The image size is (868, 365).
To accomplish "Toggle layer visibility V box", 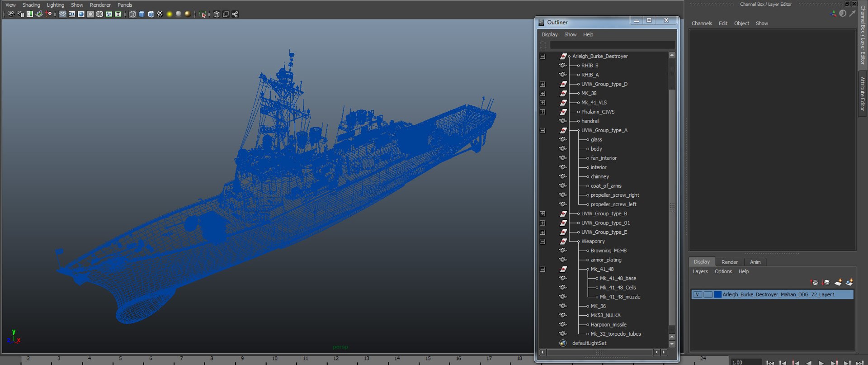I will pos(698,294).
